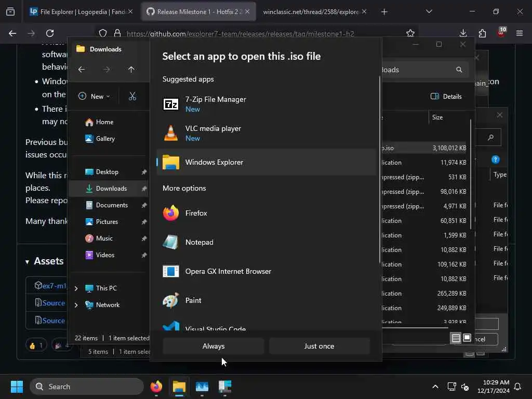Pick Notepad from More options
This screenshot has height=399, width=532.
click(x=267, y=242)
